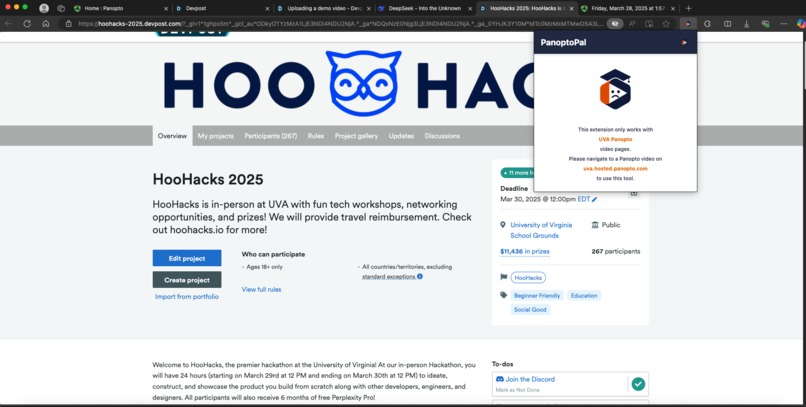Click UVA Panopto link in popup
806x407 pixels.
click(x=615, y=139)
